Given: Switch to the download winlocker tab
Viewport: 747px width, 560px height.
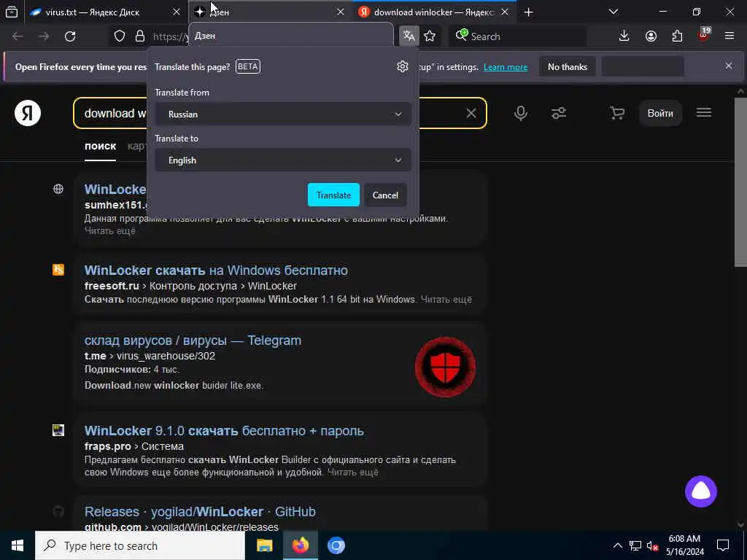Looking at the screenshot, I should (x=434, y=12).
